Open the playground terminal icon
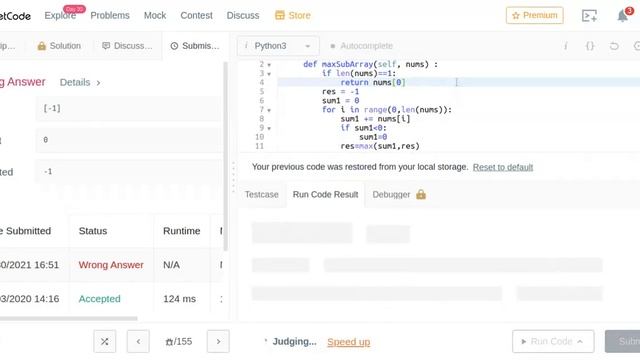This screenshot has height=360, width=640. (589, 16)
